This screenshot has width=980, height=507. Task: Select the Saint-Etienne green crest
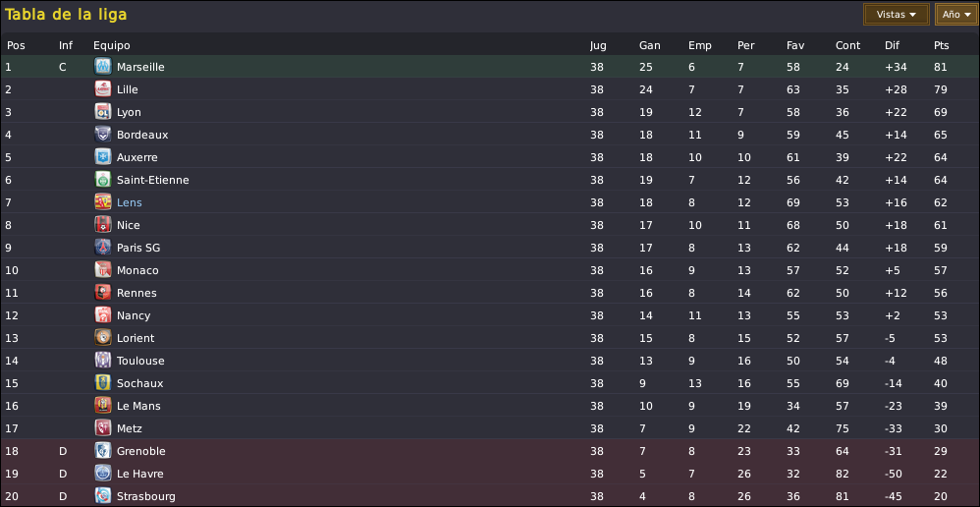(103, 180)
